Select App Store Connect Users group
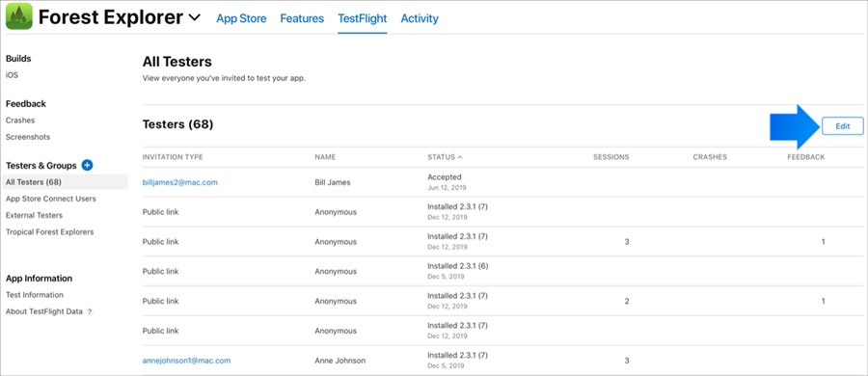The image size is (868, 376). [x=50, y=199]
